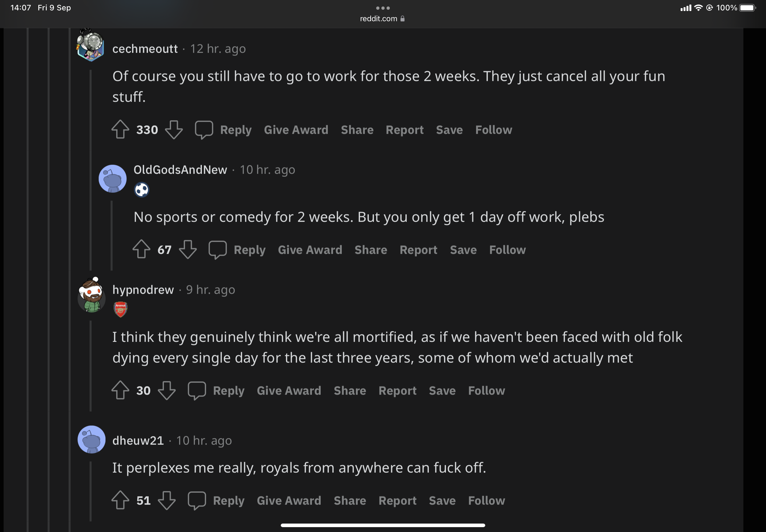Screen dimensions: 766x532
Task: Follow cechmeoutt's comment
Action: point(493,130)
